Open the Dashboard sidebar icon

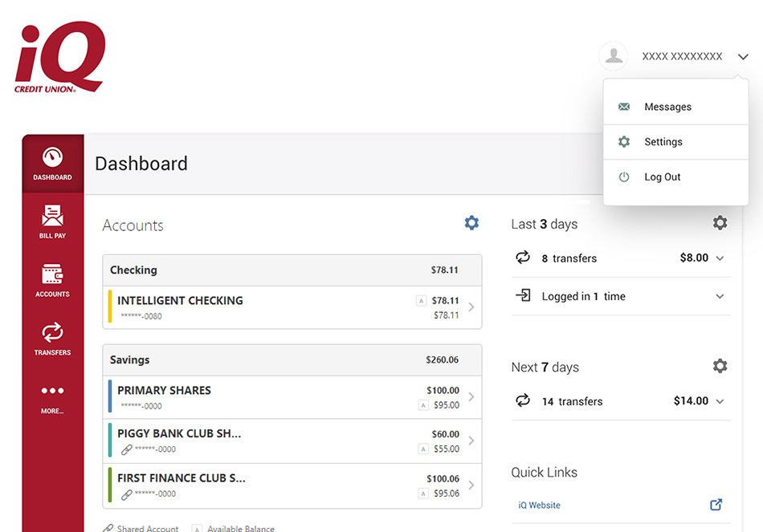tap(52, 163)
